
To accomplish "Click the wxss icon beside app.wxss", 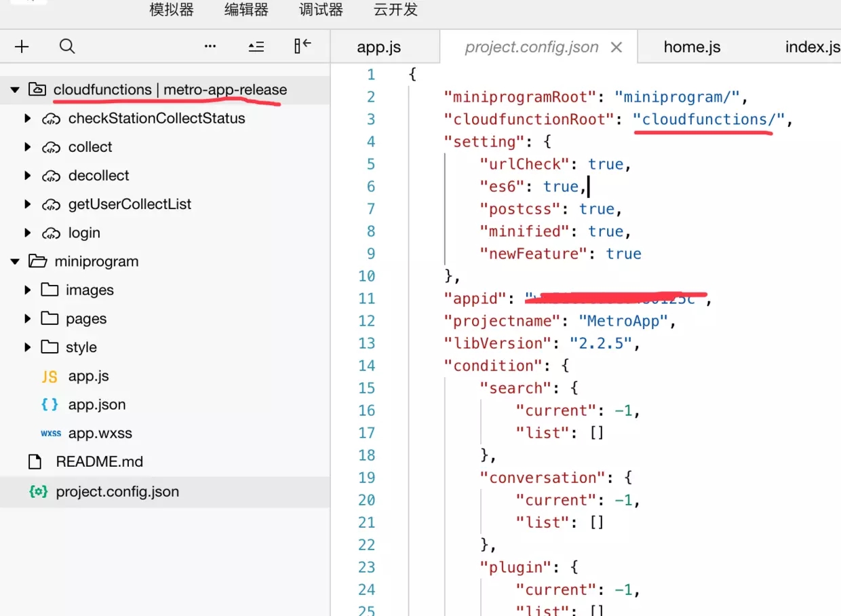I will [x=51, y=433].
